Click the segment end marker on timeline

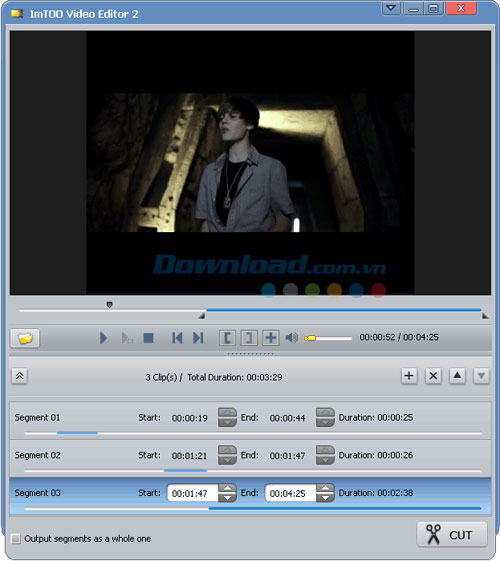pos(485,316)
